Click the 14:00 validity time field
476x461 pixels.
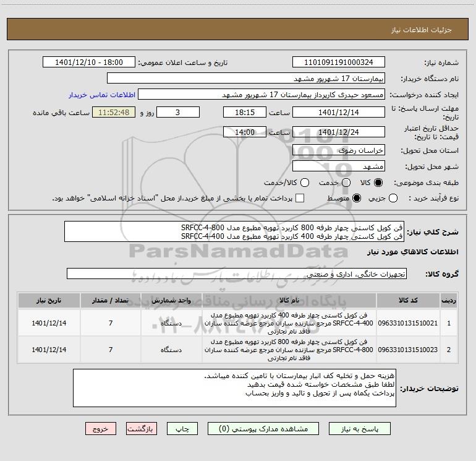(245, 132)
